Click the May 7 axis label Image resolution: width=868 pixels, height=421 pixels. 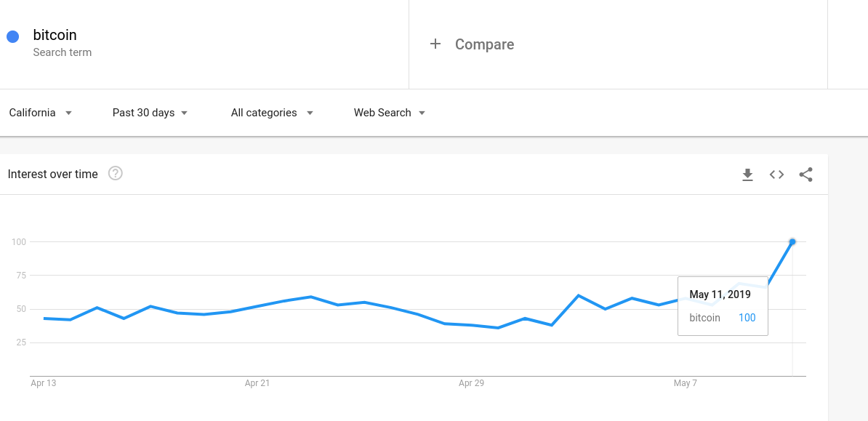(686, 383)
